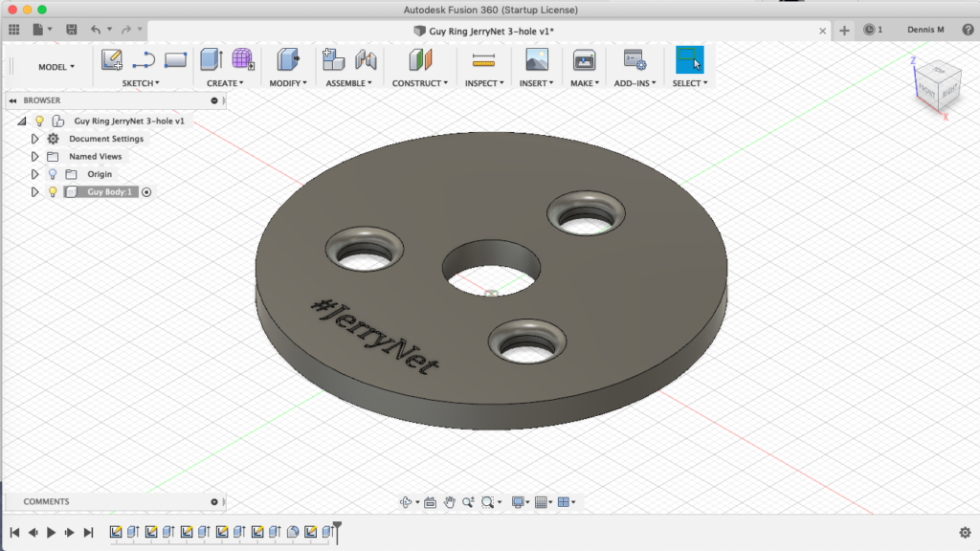Select the Rectangle sketch tool

pyautogui.click(x=176, y=60)
